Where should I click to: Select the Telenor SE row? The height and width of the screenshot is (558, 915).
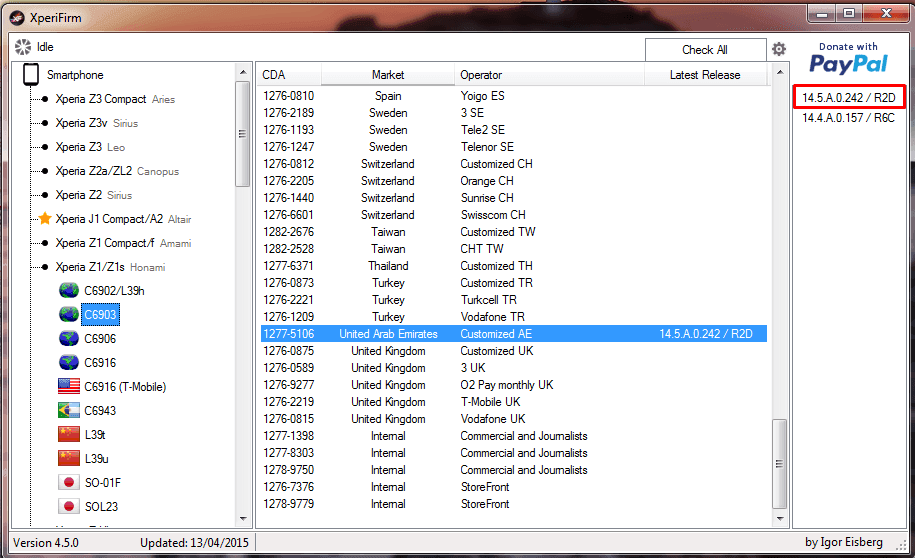(514, 147)
